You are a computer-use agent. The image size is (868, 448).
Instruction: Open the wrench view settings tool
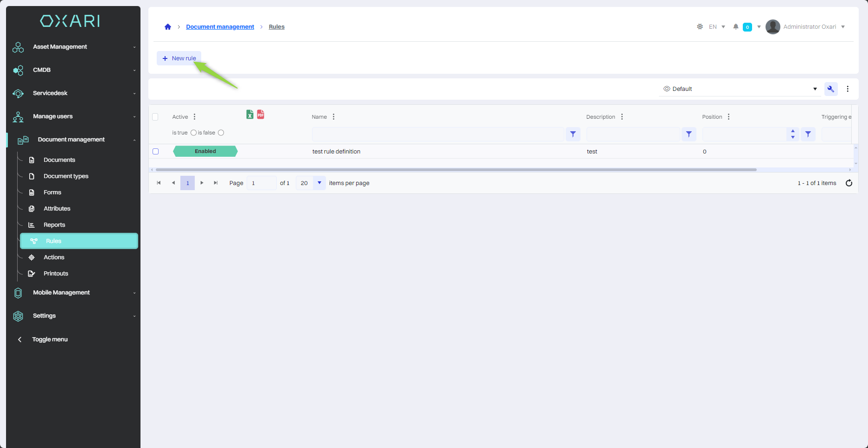point(830,89)
